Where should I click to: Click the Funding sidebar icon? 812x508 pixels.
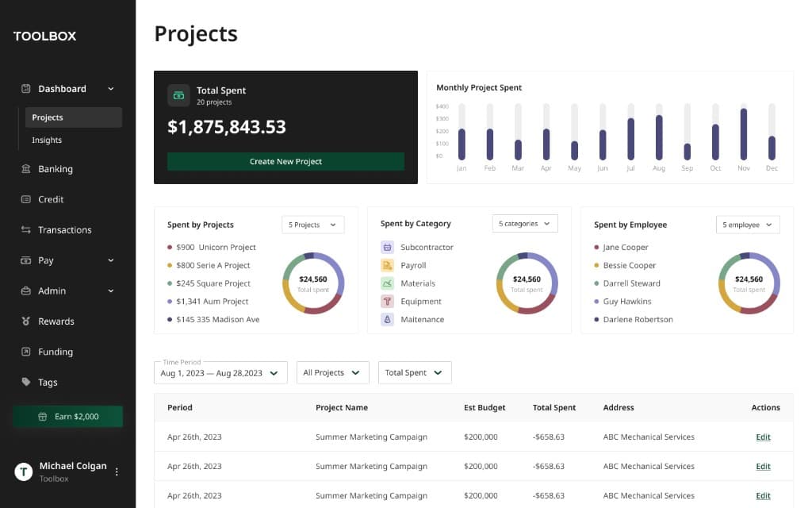pyautogui.click(x=25, y=352)
